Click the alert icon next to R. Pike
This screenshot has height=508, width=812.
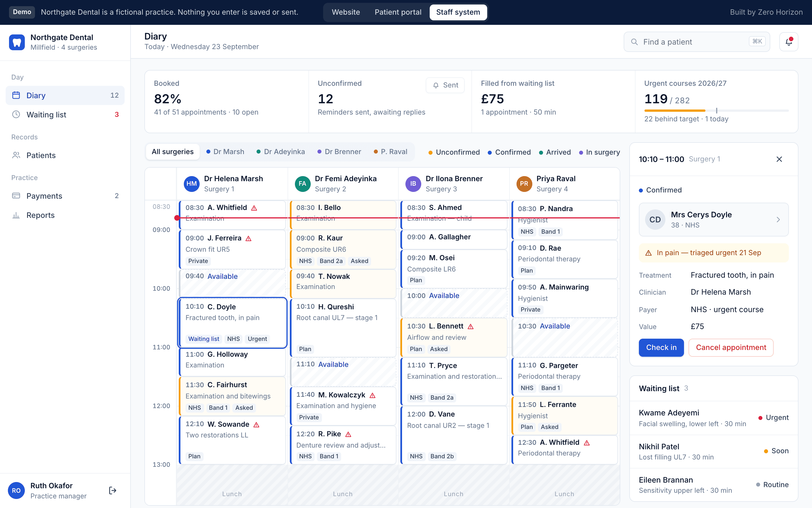click(x=348, y=434)
